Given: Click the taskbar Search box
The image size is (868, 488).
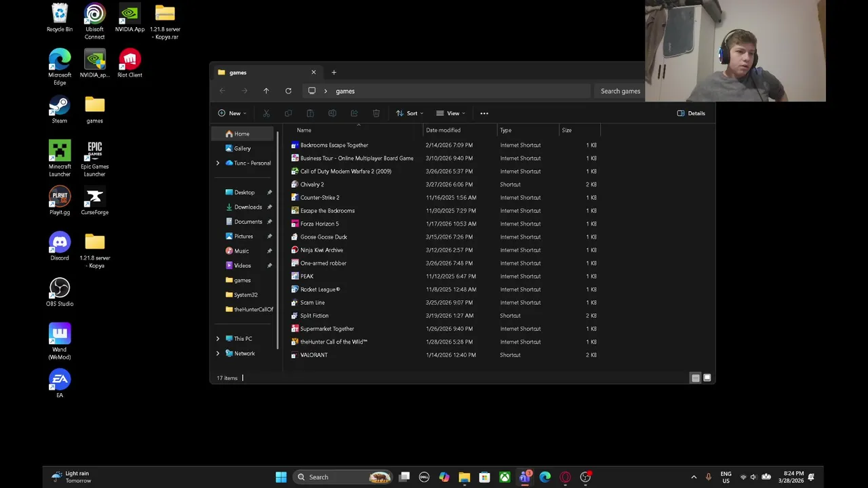Looking at the screenshot, I should click(343, 477).
